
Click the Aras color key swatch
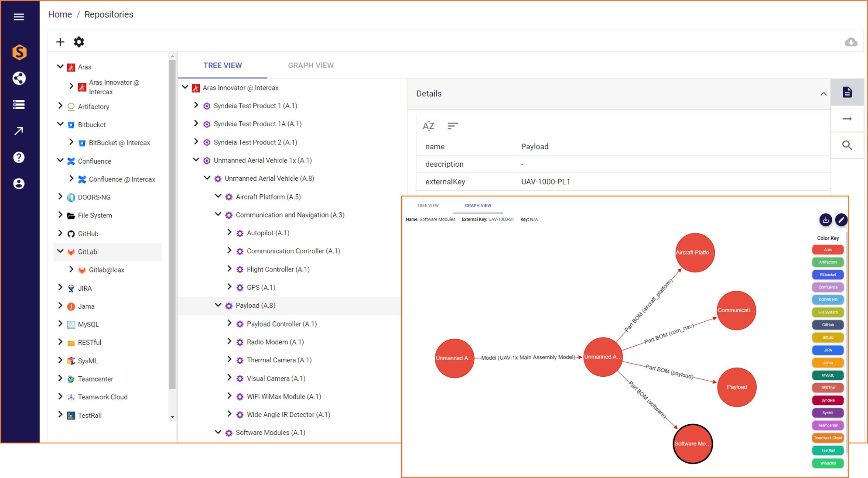click(827, 250)
